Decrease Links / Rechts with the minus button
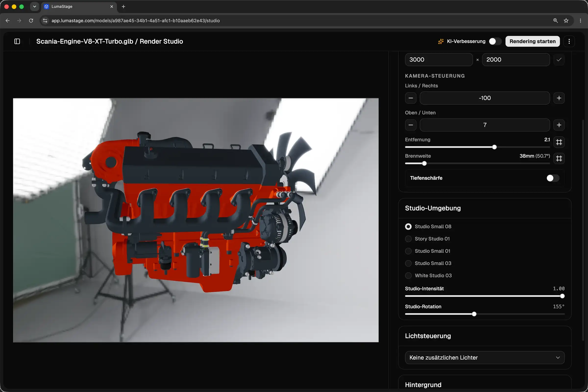This screenshot has height=392, width=588. click(x=411, y=98)
